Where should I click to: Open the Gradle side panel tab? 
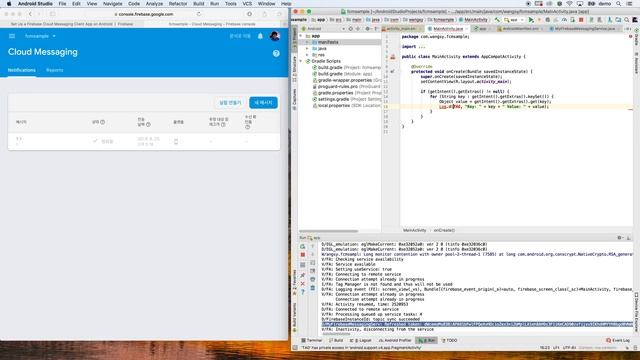636,37
